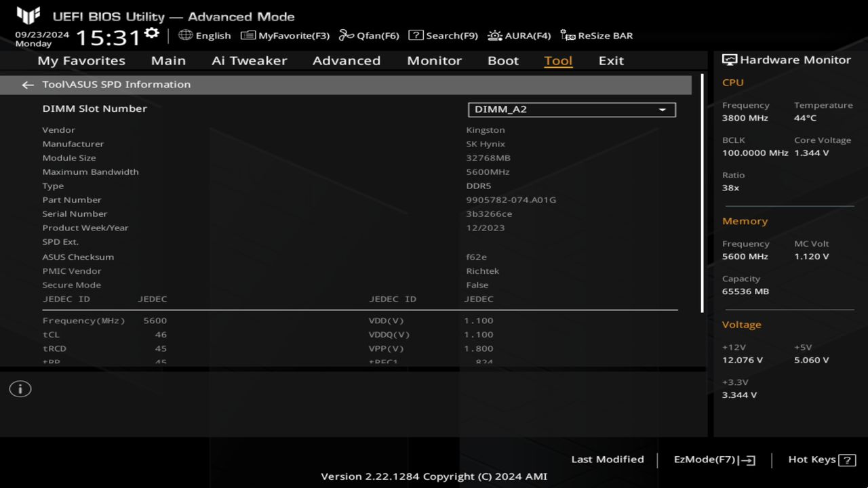Click serial number 3b3266ce
868x488 pixels.
click(489, 214)
